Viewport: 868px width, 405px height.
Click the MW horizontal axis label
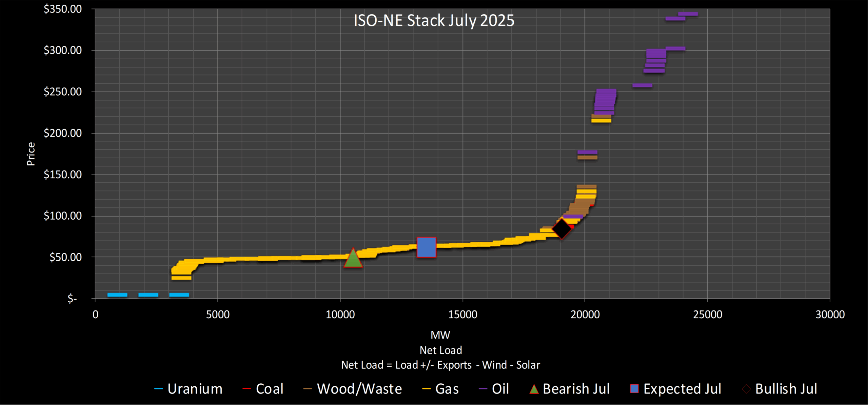coord(440,335)
